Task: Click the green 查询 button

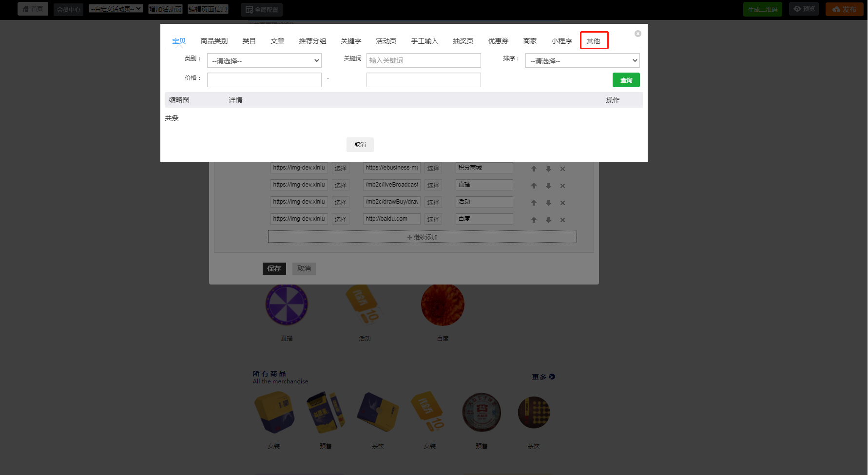Action: coord(626,80)
